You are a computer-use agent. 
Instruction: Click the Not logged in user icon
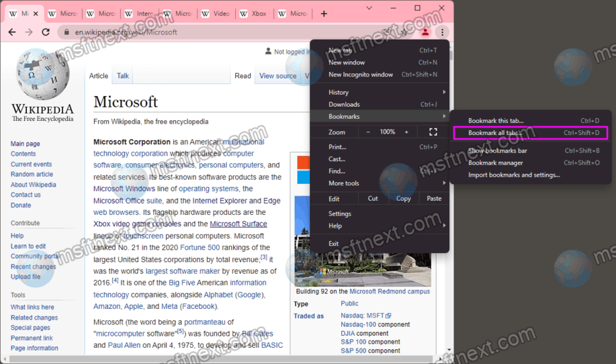[268, 51]
